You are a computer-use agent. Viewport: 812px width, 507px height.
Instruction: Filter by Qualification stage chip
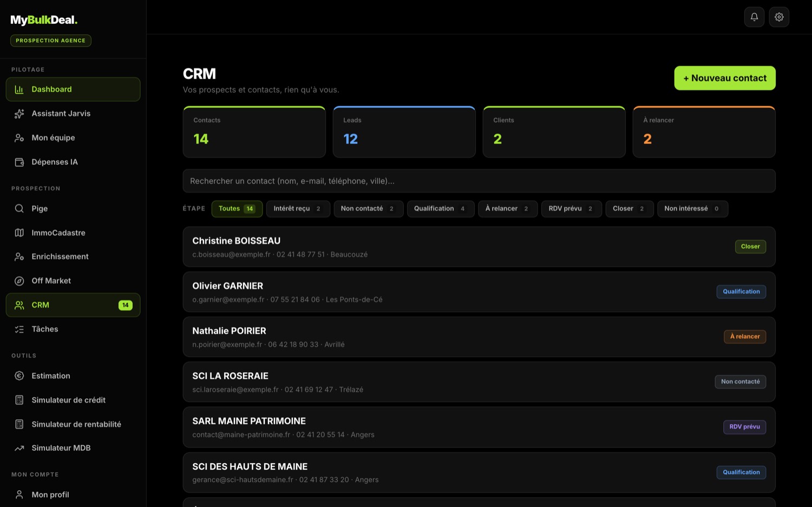(441, 209)
